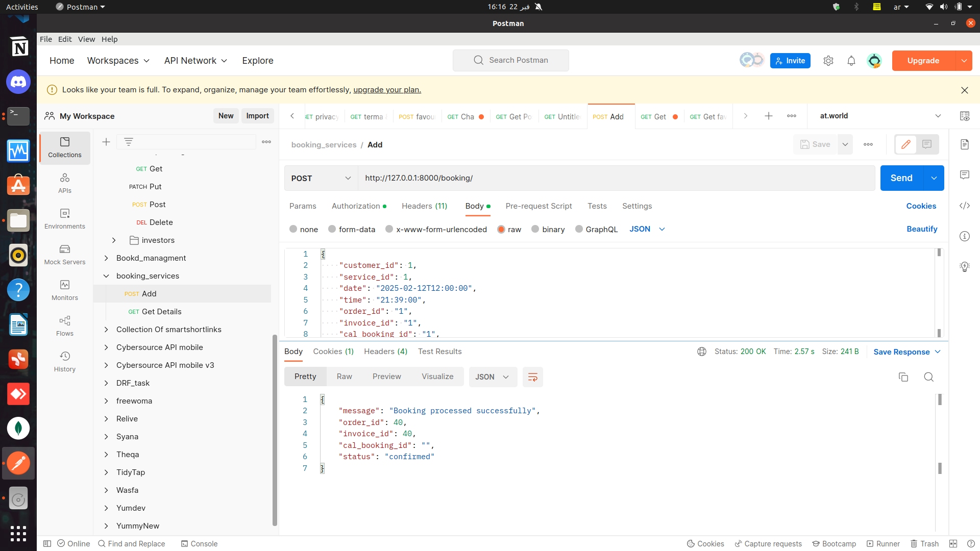Open the APIs sidebar panel
This screenshot has width=980, height=551.
coord(65,183)
